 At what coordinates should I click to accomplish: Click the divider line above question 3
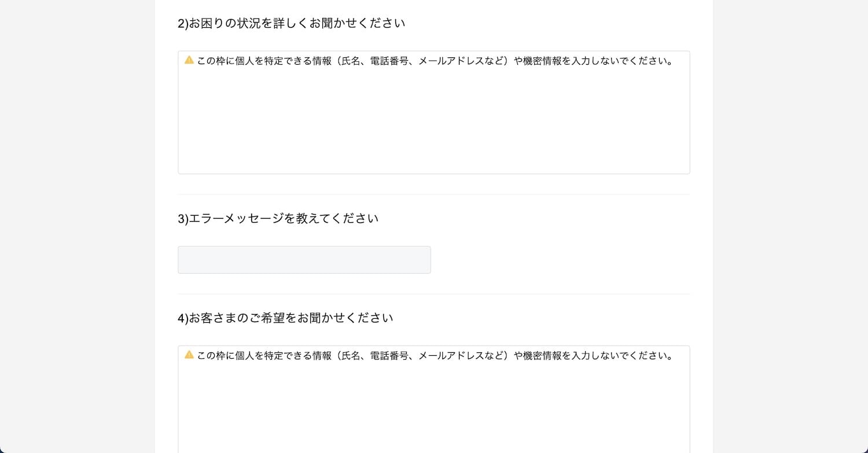[x=434, y=194]
